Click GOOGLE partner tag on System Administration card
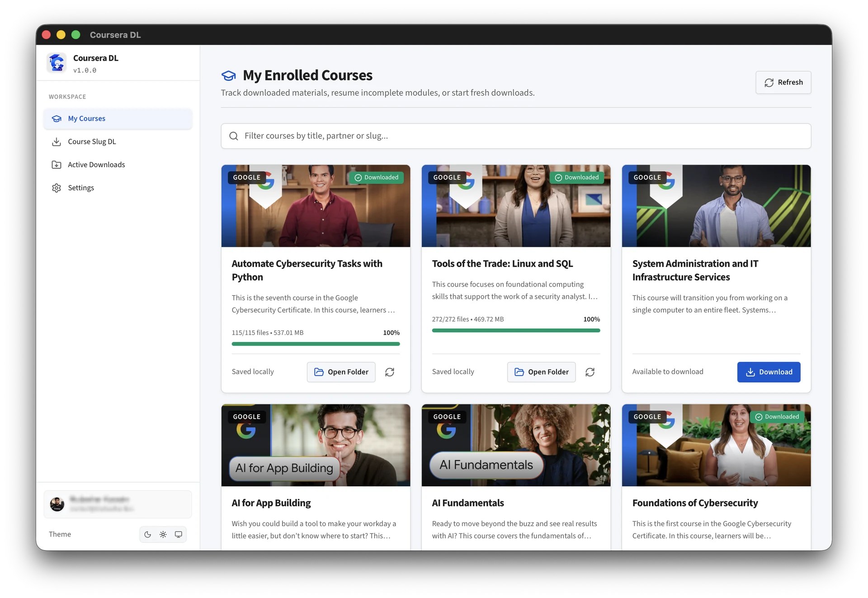Viewport: 868px width, 598px height. (x=647, y=178)
